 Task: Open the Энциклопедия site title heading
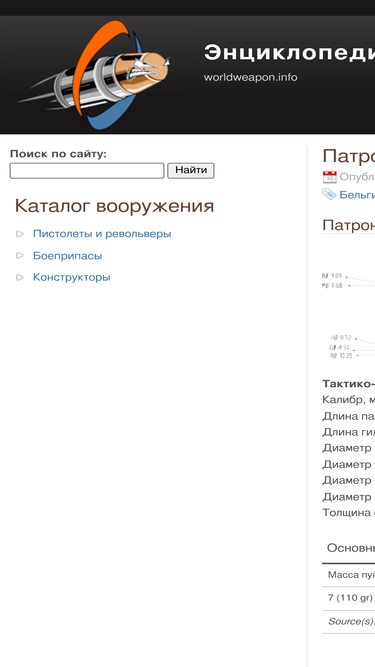289,53
